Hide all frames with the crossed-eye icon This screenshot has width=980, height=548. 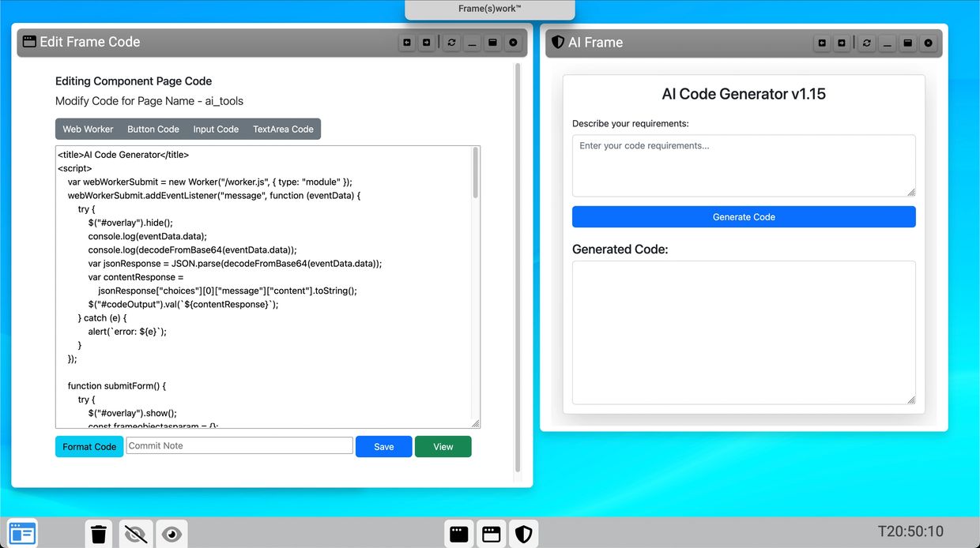click(x=136, y=535)
